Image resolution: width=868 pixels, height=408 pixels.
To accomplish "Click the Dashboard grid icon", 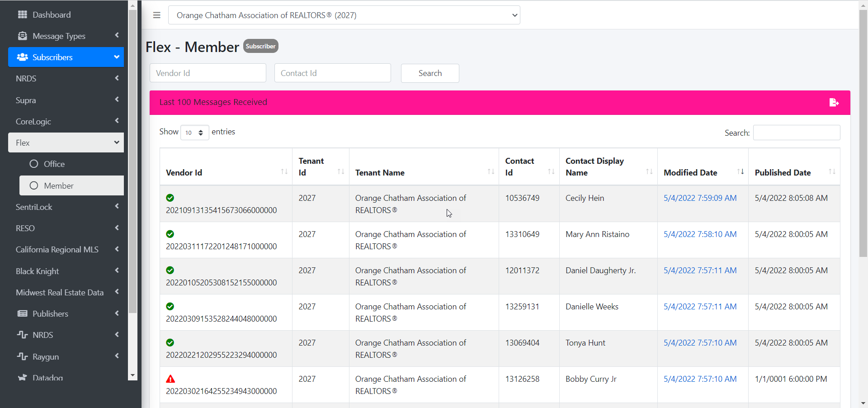I will point(22,14).
